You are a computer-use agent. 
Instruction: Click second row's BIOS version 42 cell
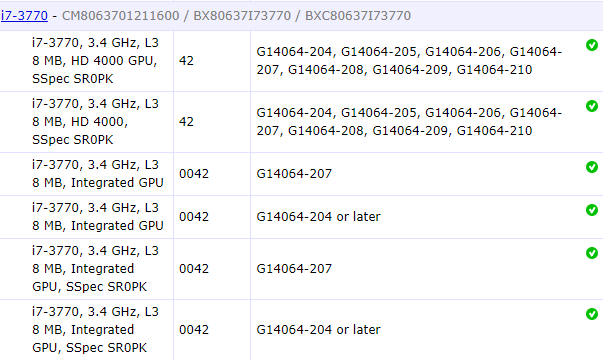pos(212,122)
